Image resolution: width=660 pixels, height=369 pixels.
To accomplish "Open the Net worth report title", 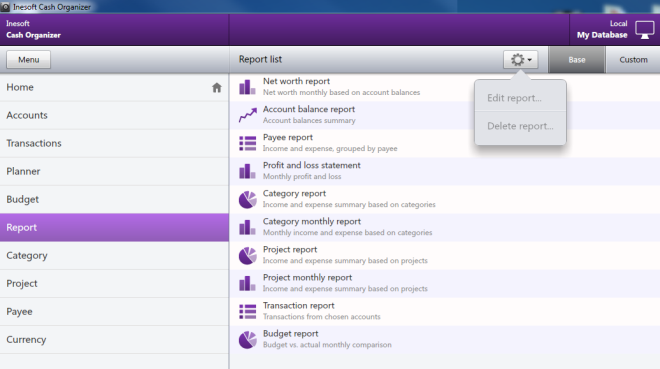I will (x=296, y=81).
